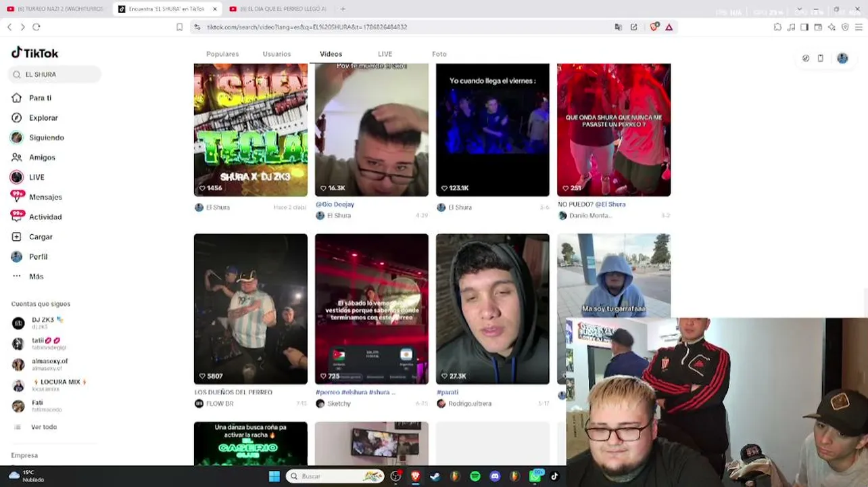Image resolution: width=868 pixels, height=487 pixels.
Task: Open the Brave Rewards triangle icon
Action: click(x=669, y=27)
